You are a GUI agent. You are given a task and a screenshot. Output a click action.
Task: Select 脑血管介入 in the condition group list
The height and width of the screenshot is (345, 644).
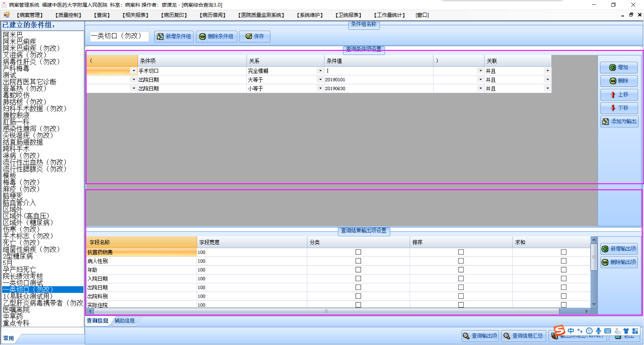pyautogui.click(x=19, y=203)
